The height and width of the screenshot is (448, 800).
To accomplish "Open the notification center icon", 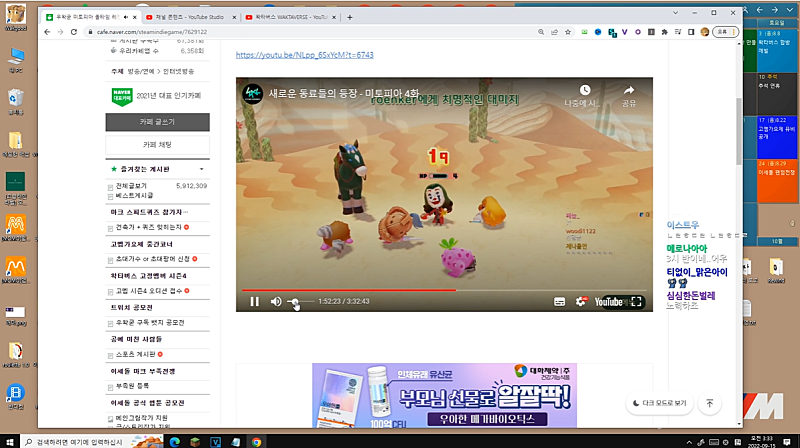I will pos(787,442).
